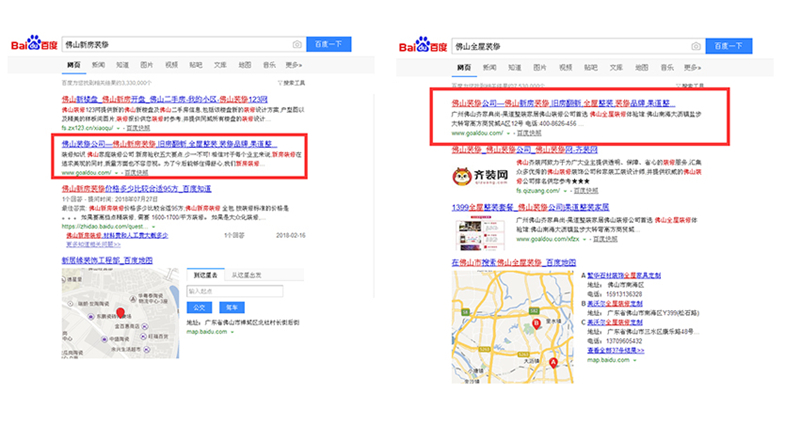This screenshot has width=800, height=423.
Task: Open the 百度快照 link beside fs.qizuang.com
Action: click(x=586, y=191)
